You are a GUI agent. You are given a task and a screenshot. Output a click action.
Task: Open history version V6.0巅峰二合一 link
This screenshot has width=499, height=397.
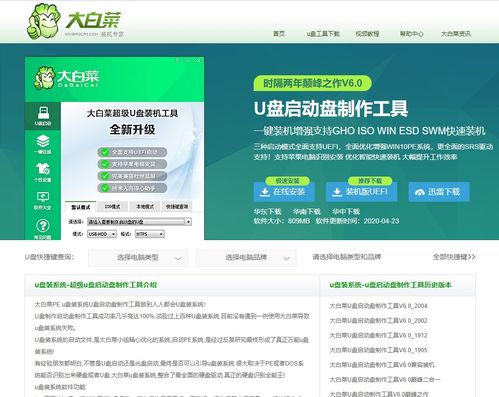(x=385, y=380)
